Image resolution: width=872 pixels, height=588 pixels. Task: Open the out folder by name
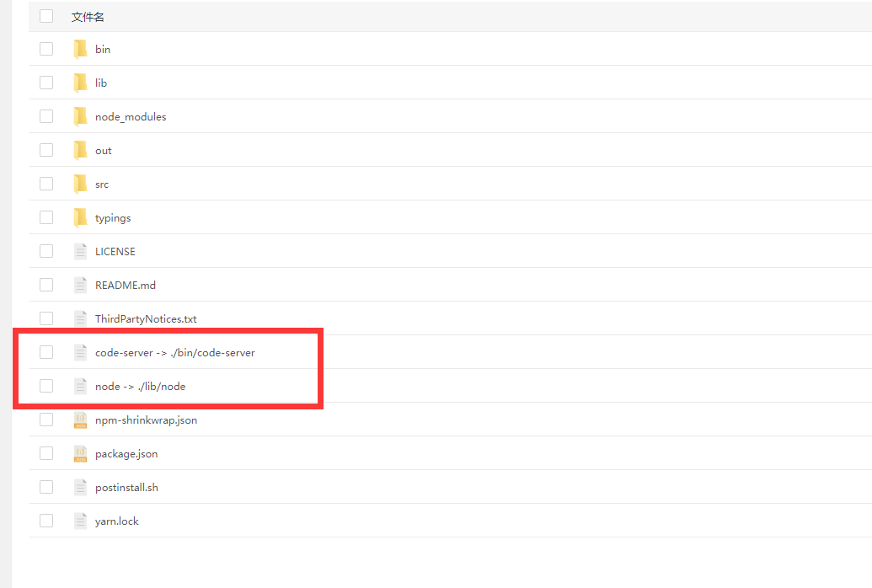(103, 151)
